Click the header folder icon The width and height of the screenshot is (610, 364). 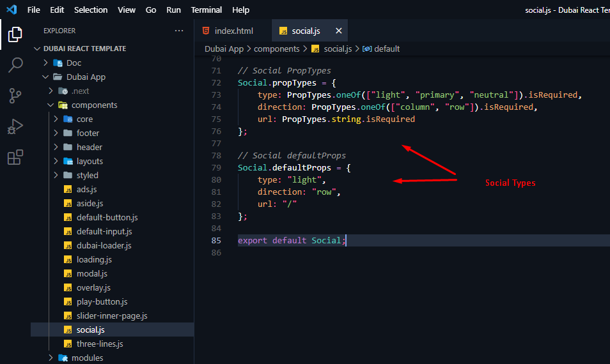point(68,147)
